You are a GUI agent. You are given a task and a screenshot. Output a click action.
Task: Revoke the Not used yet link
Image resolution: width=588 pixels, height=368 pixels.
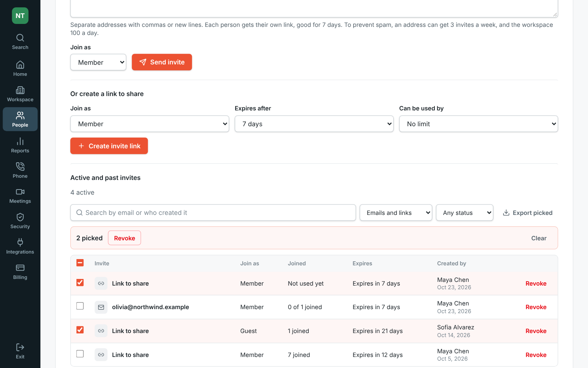pyautogui.click(x=536, y=283)
